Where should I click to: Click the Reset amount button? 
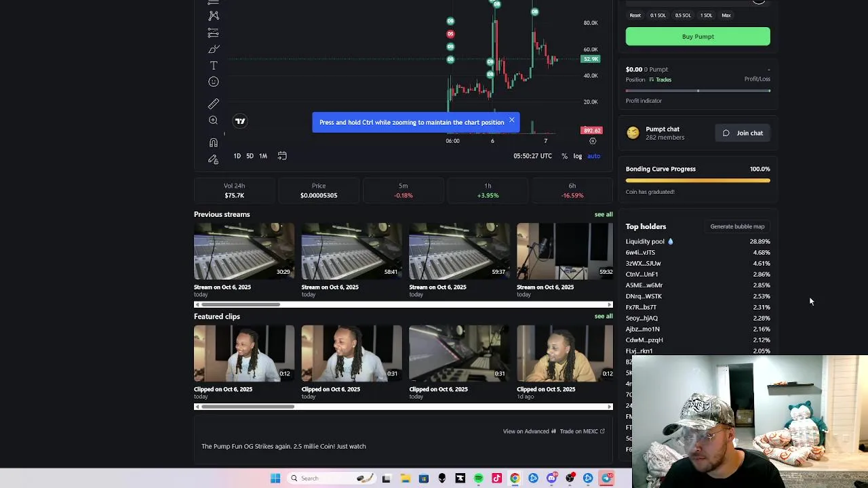(x=635, y=16)
